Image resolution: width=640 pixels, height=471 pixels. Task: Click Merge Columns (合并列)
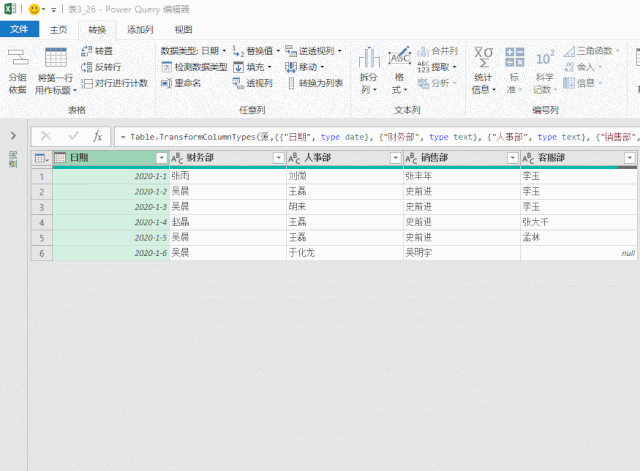(x=437, y=51)
